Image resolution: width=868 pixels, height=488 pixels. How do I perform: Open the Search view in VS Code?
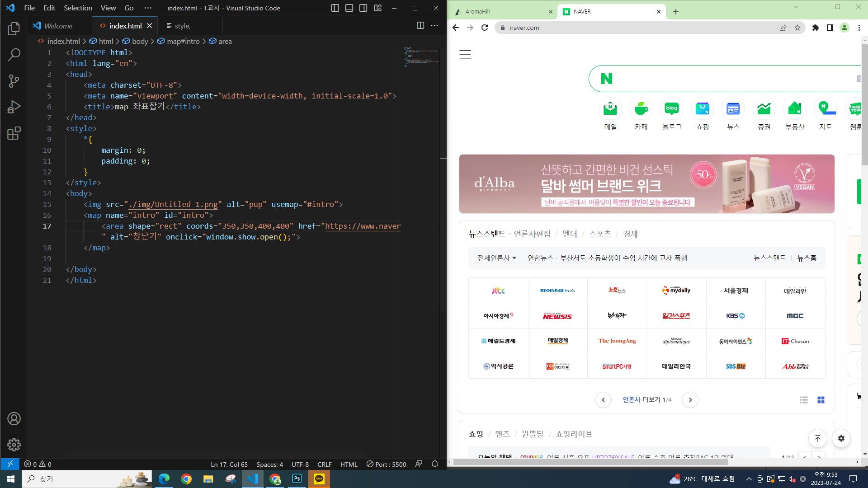tap(14, 55)
